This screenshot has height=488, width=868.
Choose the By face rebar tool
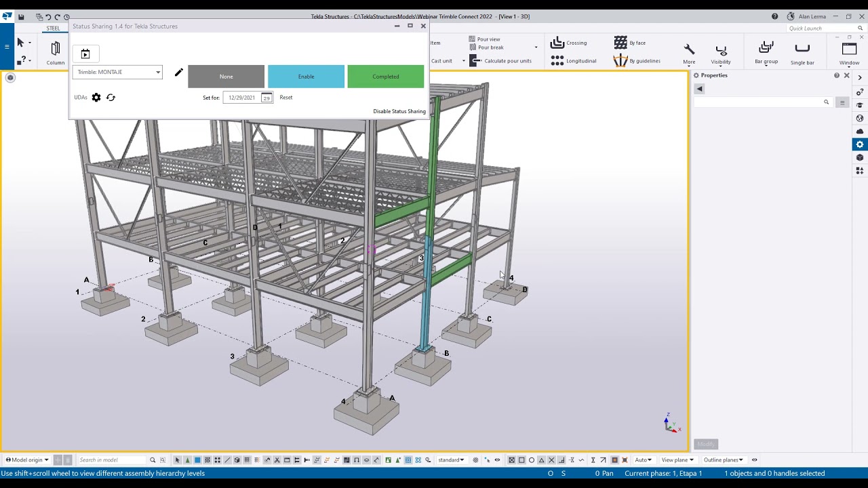630,43
